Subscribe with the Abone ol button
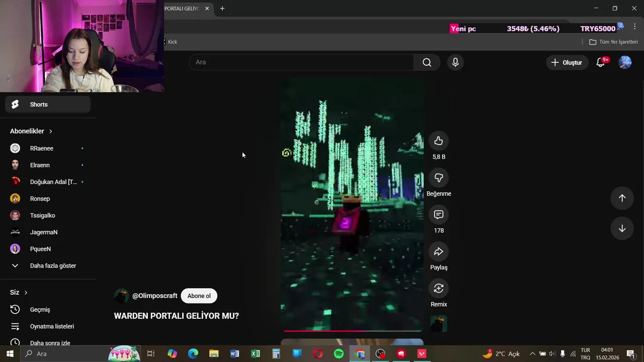 [199, 296]
